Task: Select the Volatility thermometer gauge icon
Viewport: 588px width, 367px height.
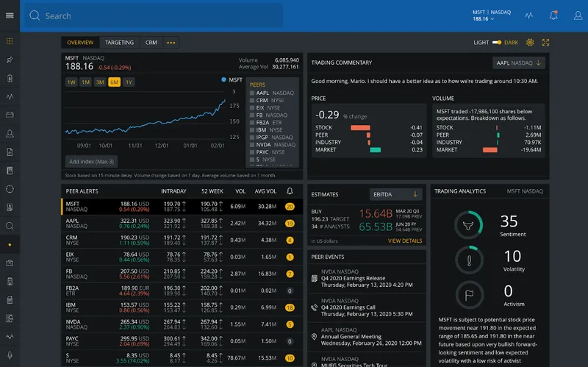Action: click(469, 260)
